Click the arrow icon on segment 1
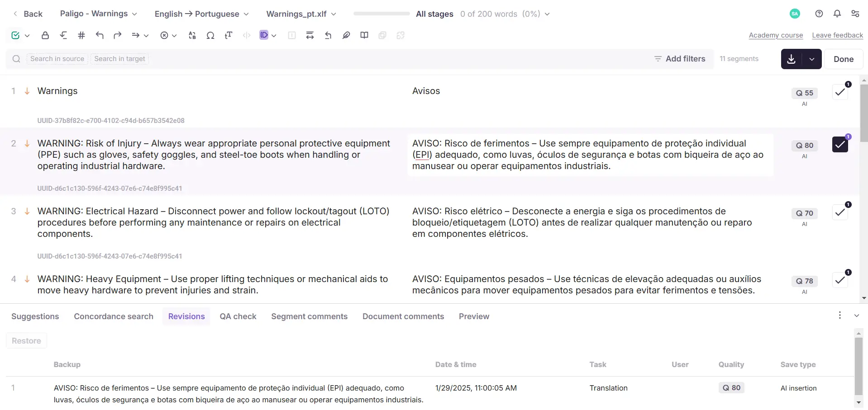 coord(27,91)
